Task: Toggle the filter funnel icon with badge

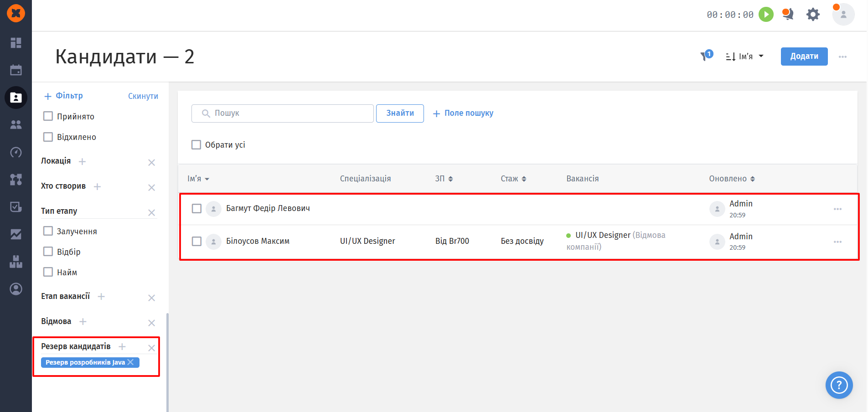Action: coord(706,56)
